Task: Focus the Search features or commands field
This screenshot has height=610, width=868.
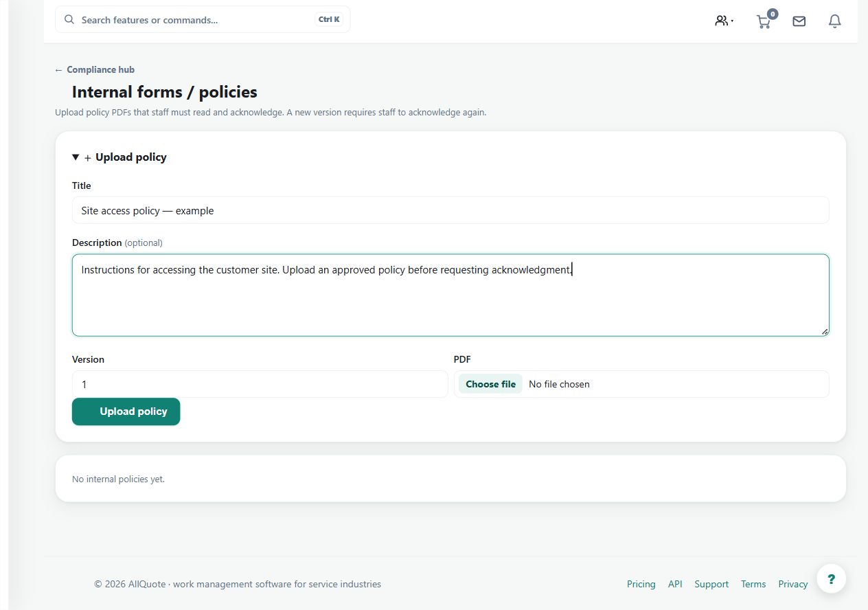Action: click(203, 19)
